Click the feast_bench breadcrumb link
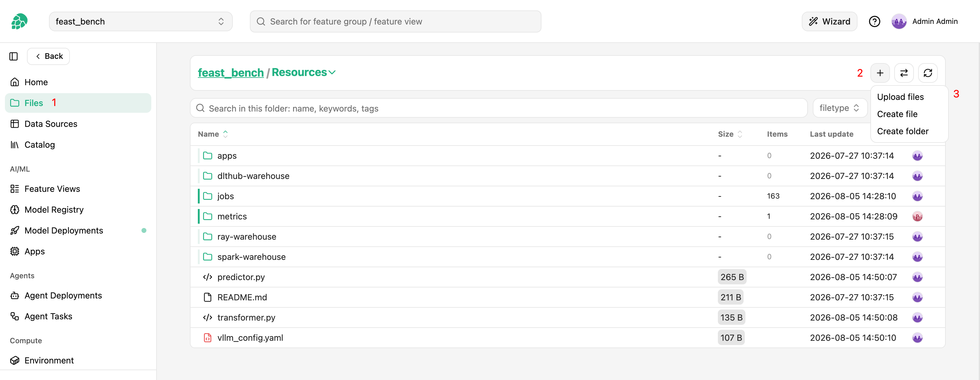980x380 pixels. tap(231, 72)
